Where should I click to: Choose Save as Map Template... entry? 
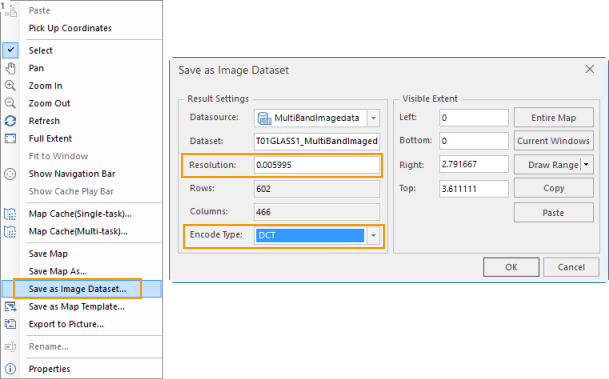[77, 306]
